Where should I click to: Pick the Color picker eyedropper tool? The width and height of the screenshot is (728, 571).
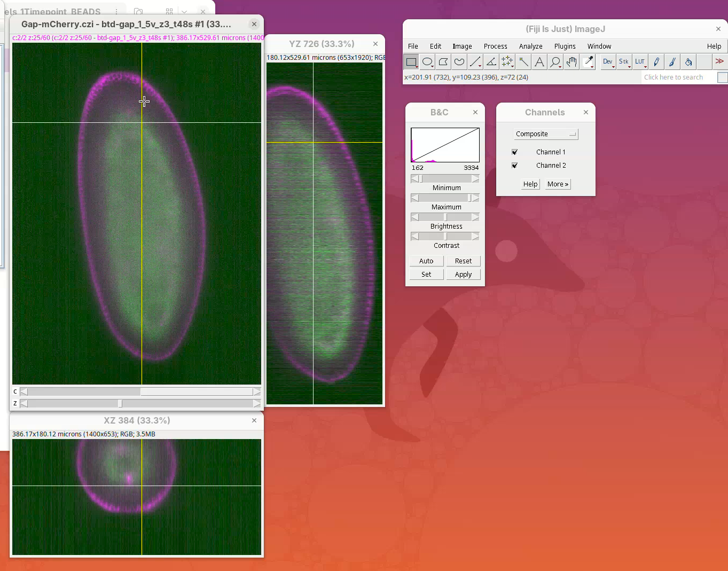(589, 62)
